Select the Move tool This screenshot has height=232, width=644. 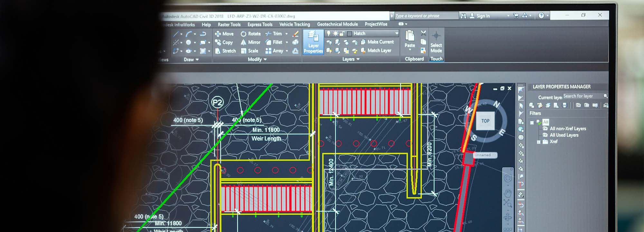[x=224, y=34]
